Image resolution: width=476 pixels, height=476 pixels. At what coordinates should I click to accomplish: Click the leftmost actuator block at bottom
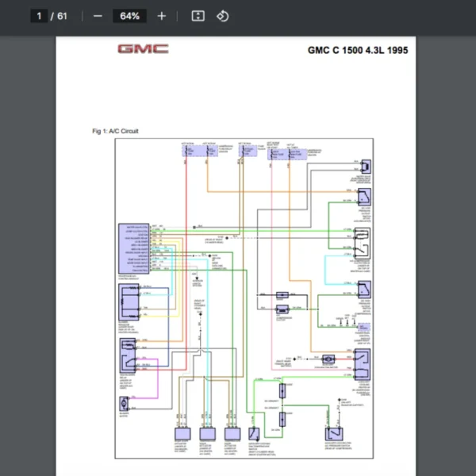183,434
